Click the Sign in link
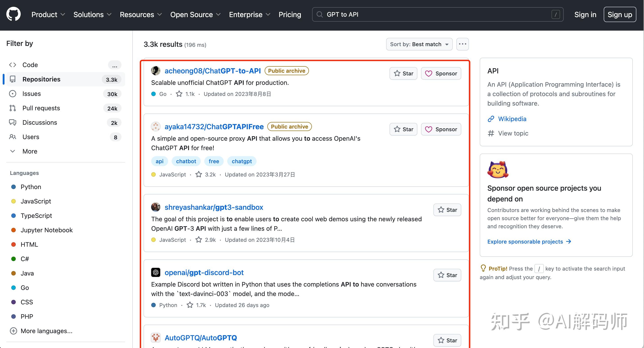 tap(585, 14)
